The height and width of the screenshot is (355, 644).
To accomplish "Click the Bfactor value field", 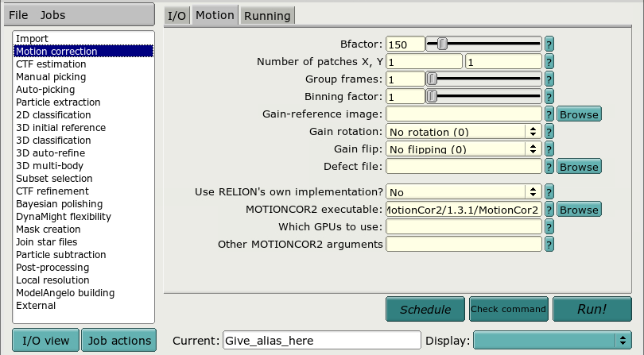I will point(405,44).
